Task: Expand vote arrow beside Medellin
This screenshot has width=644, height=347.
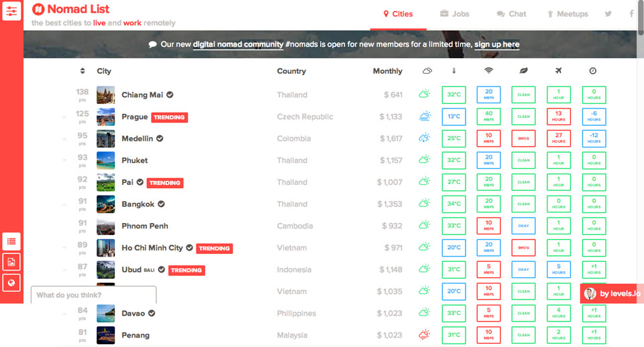Action: [x=64, y=139]
